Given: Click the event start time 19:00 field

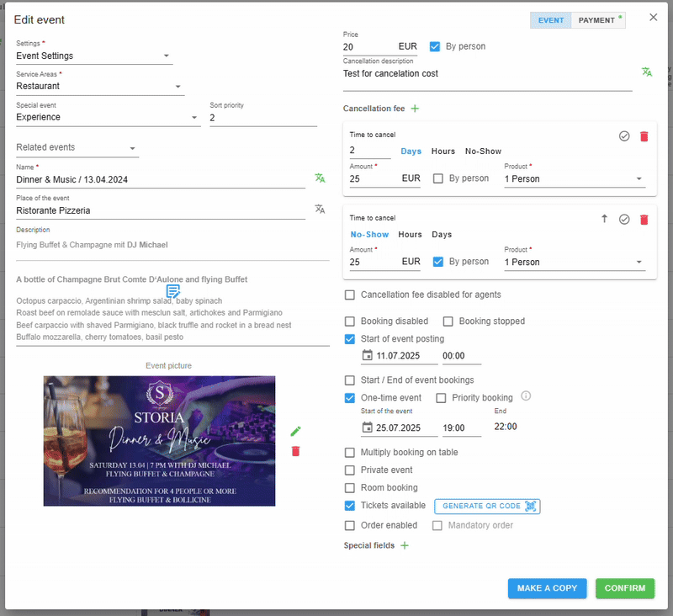Looking at the screenshot, I should [461, 428].
